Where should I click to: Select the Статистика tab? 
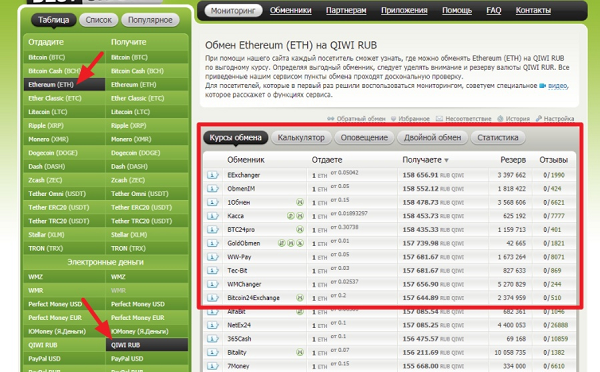[498, 138]
